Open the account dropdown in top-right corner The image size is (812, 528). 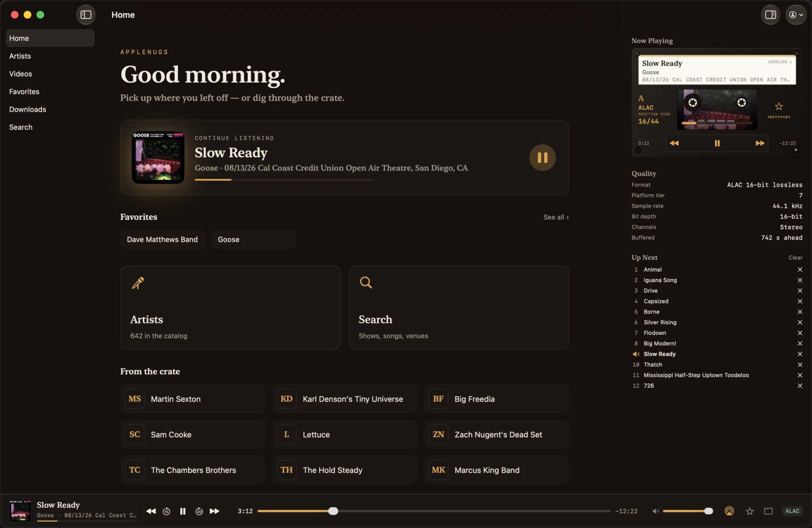(796, 15)
